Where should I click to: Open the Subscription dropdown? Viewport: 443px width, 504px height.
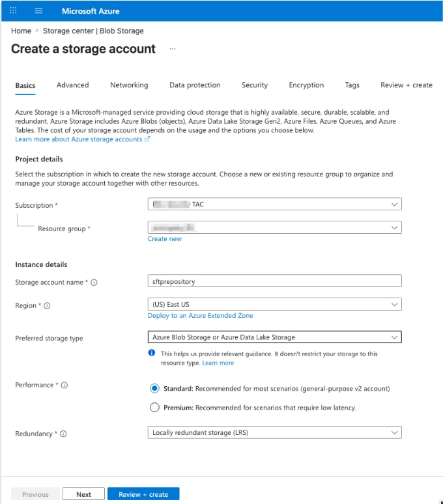(x=274, y=204)
